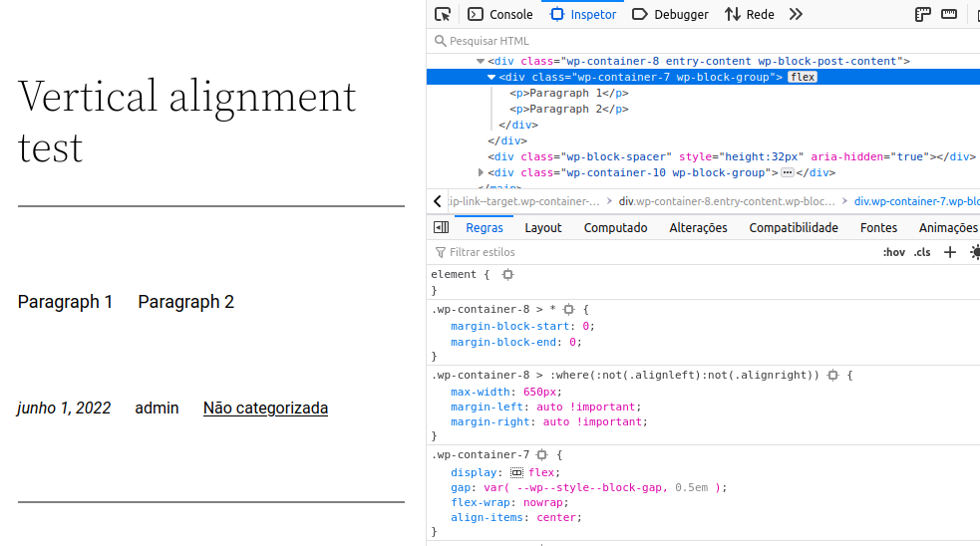This screenshot has height=546, width=980.
Task: Toggle rulers for the page
Action: tap(922, 14)
